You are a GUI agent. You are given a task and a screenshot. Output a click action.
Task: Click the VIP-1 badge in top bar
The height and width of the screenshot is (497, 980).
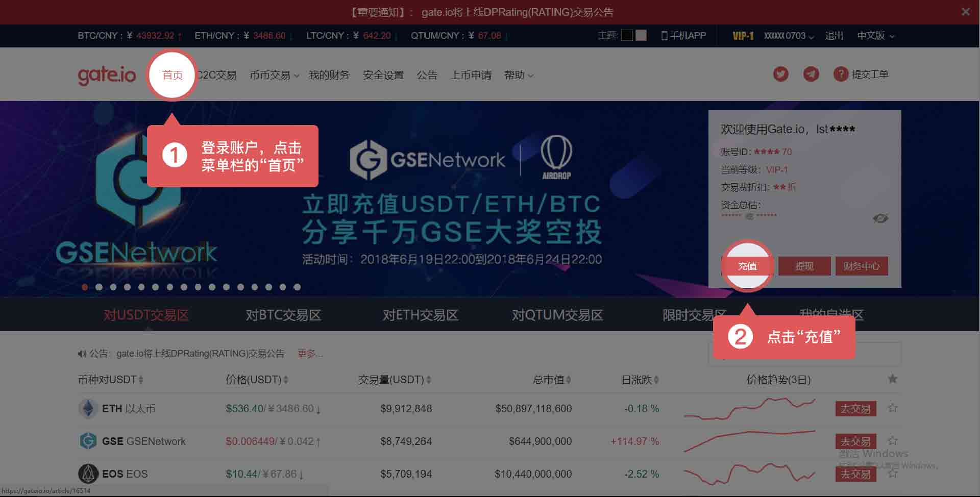[x=743, y=36]
